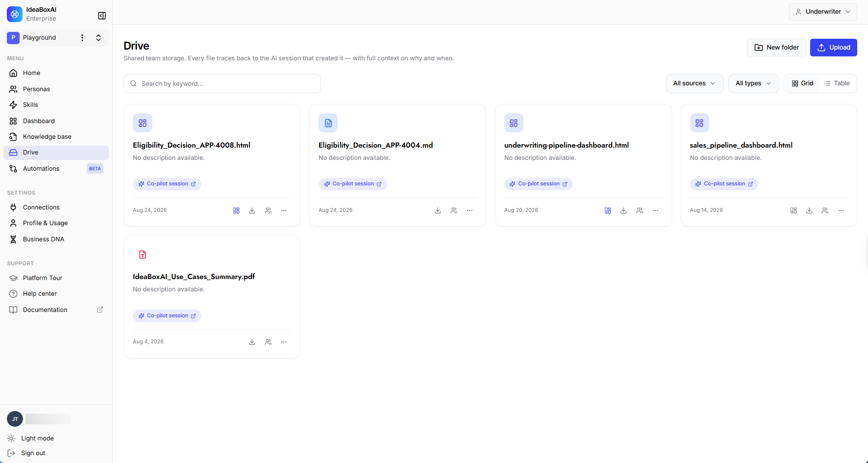Click the PDF icon on Use_Cases_Summary card
This screenshot has width=868, height=463.
pos(143,255)
